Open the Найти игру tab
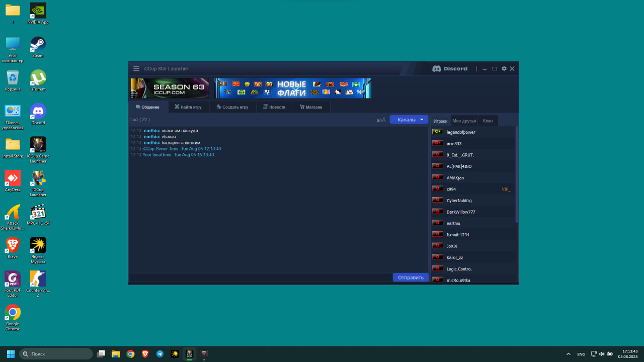The image size is (644, 362). [x=188, y=107]
